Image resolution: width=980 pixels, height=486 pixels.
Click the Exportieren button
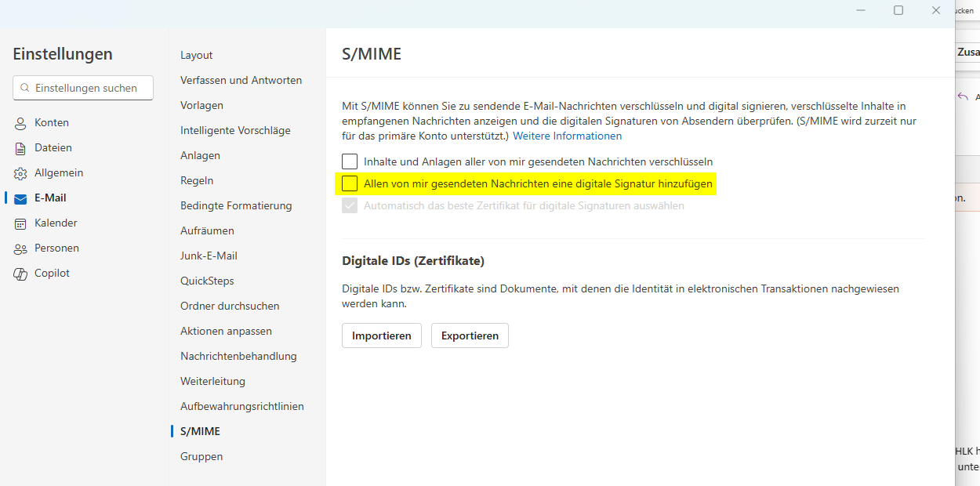tap(470, 335)
